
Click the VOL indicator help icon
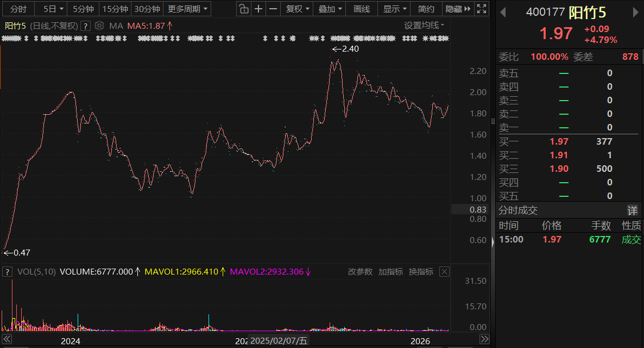(7, 272)
